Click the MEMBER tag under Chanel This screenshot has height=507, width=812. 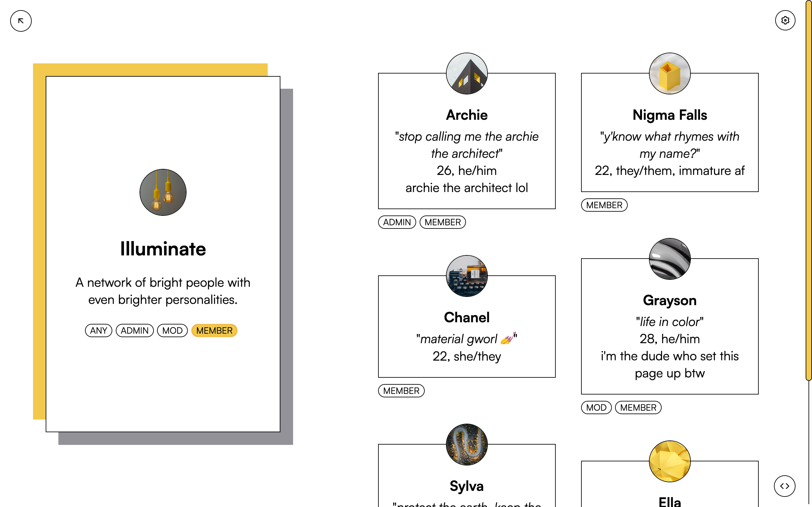pyautogui.click(x=401, y=391)
